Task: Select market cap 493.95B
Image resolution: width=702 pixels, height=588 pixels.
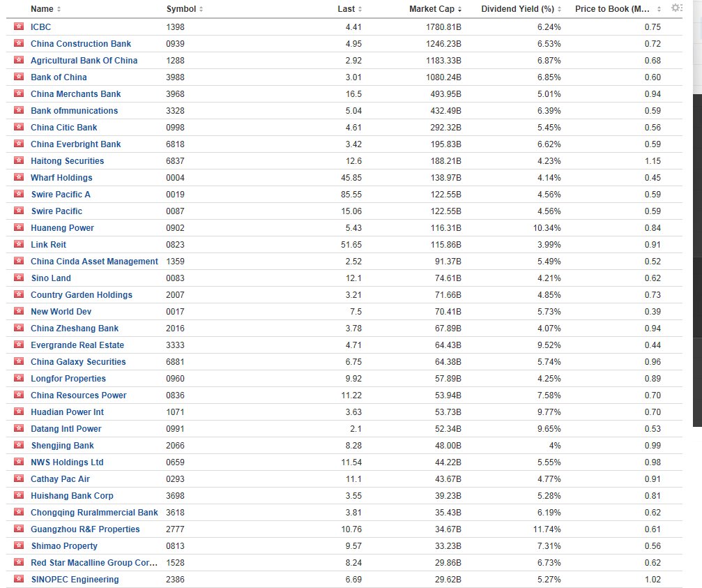Action: click(x=446, y=93)
